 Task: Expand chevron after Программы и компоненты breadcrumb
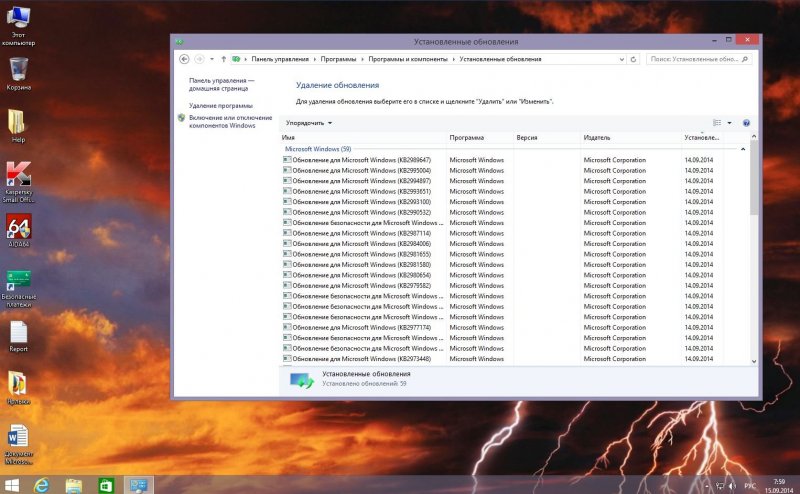tap(454, 59)
